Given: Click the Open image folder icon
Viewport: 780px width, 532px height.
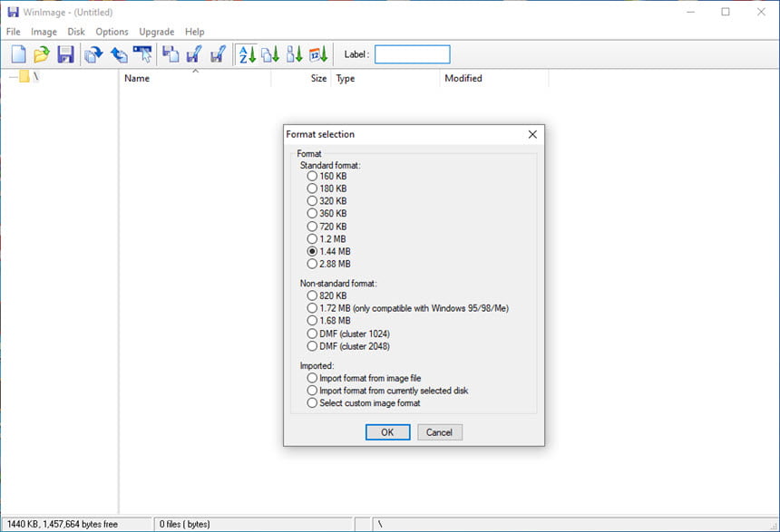Looking at the screenshot, I should pos(42,54).
